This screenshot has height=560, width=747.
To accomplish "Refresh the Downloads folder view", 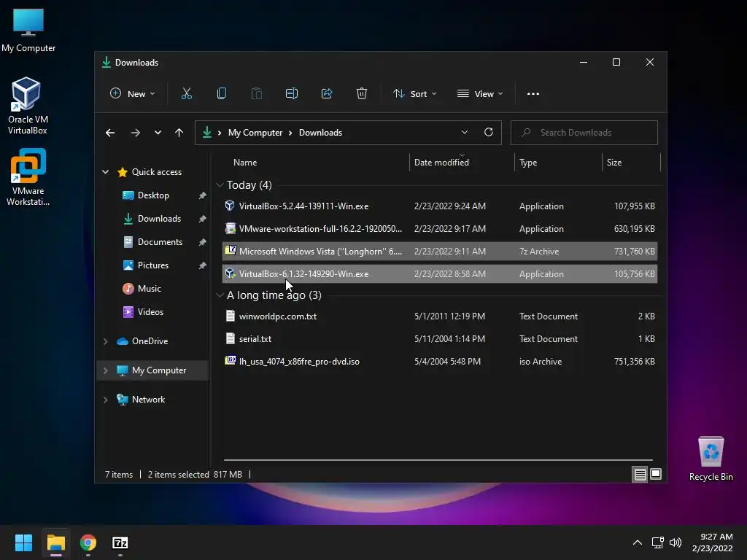I will 489,133.
